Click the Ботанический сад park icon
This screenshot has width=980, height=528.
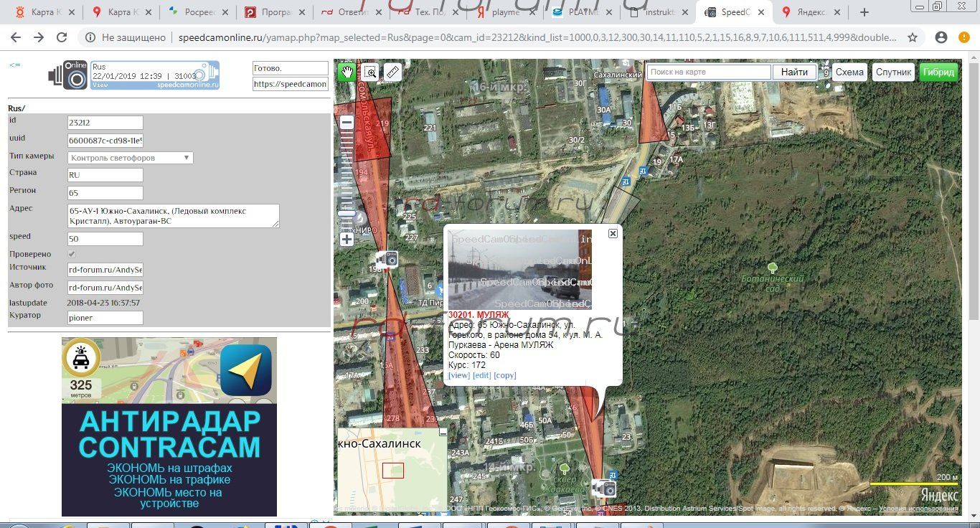pyautogui.click(x=772, y=268)
